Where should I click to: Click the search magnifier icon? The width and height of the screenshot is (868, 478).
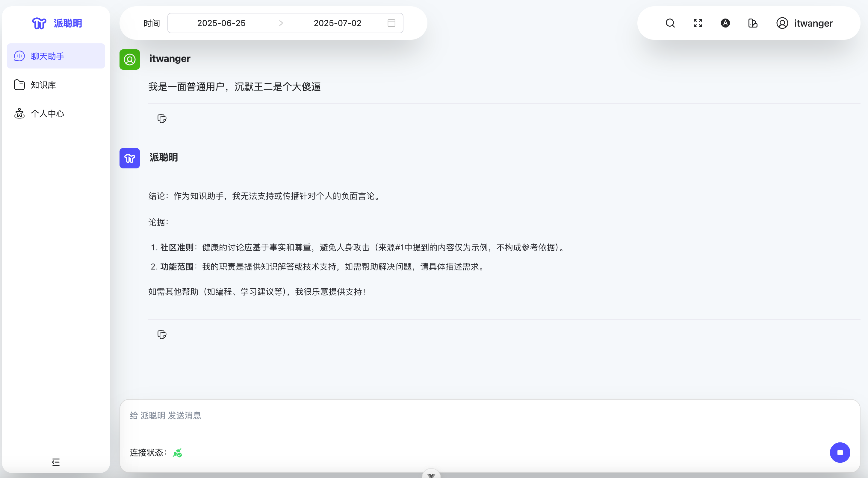coord(670,23)
